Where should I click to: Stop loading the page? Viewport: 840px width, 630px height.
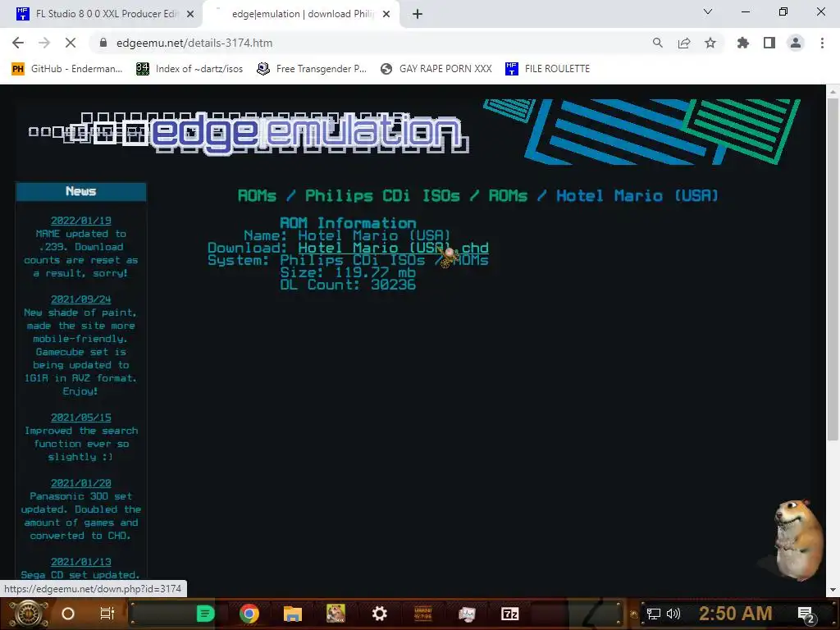(x=71, y=43)
